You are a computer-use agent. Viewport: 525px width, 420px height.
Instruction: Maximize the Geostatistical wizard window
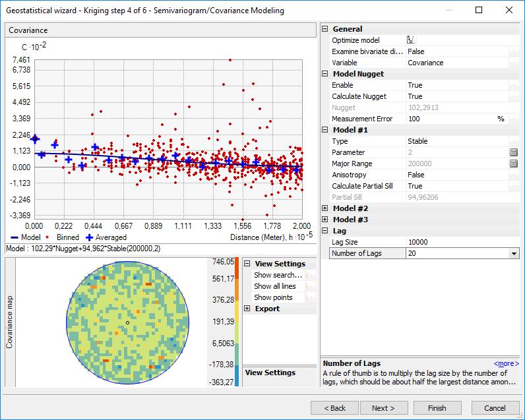click(479, 10)
